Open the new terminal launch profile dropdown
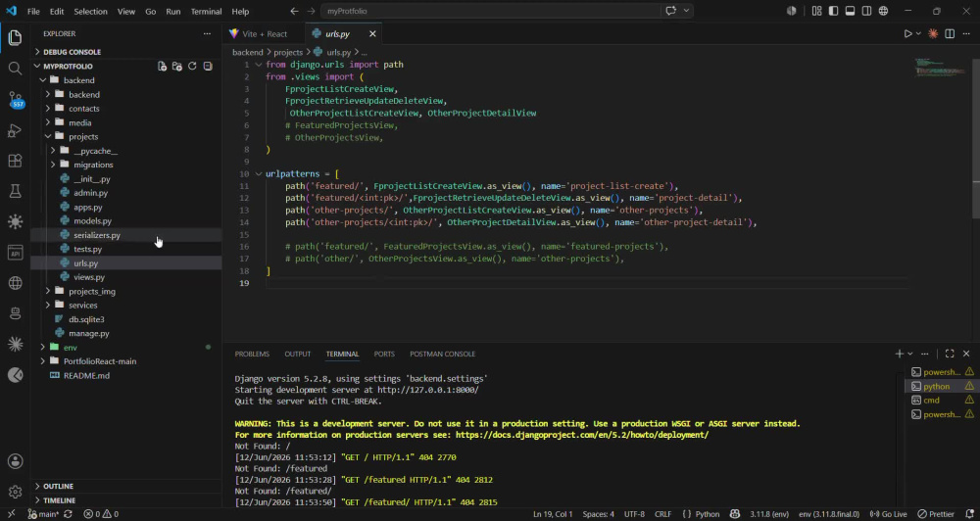The height and width of the screenshot is (521, 980). [910, 354]
